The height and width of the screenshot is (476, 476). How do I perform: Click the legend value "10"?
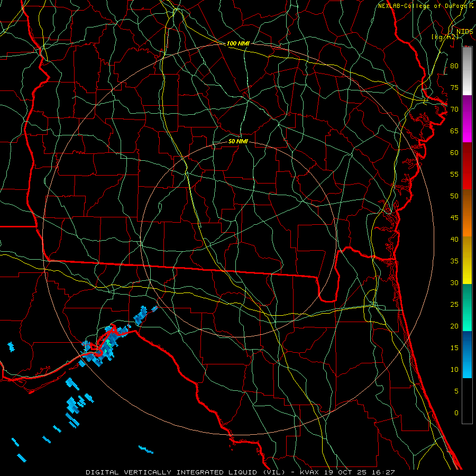pyautogui.click(x=454, y=370)
